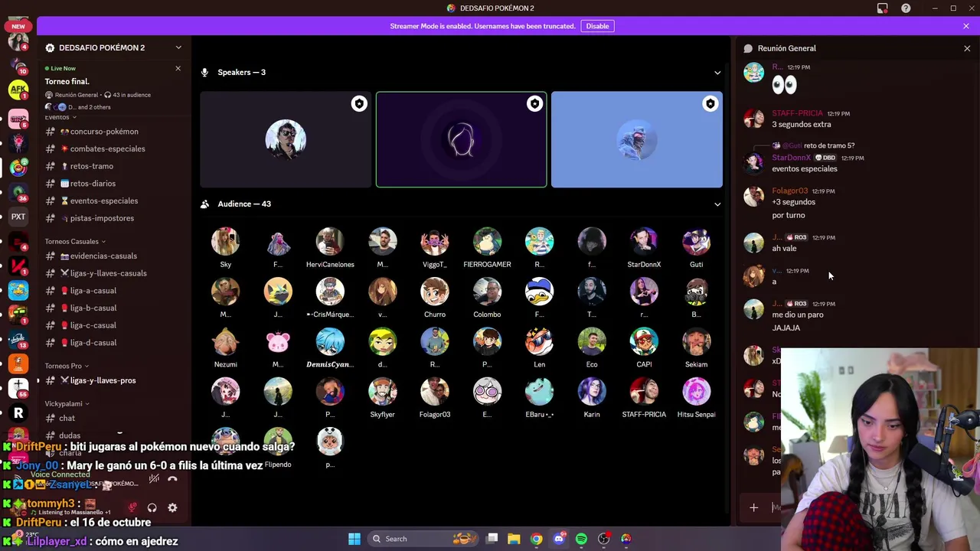Collapse the Audience section

pos(717,204)
